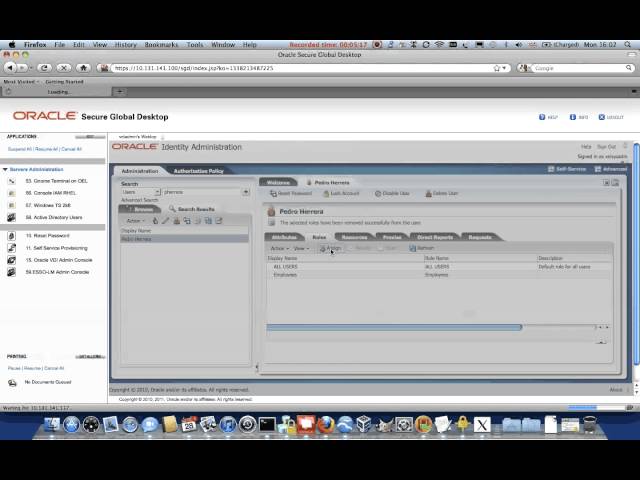The image size is (640, 480).
Task: Open the Search Results tab
Action: 192,209
